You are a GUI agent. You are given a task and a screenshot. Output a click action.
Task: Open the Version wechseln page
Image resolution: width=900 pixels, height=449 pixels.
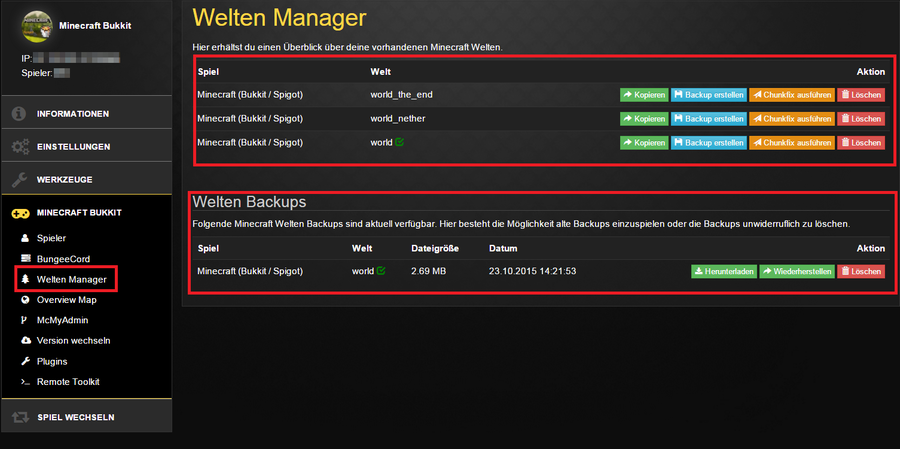tap(73, 340)
